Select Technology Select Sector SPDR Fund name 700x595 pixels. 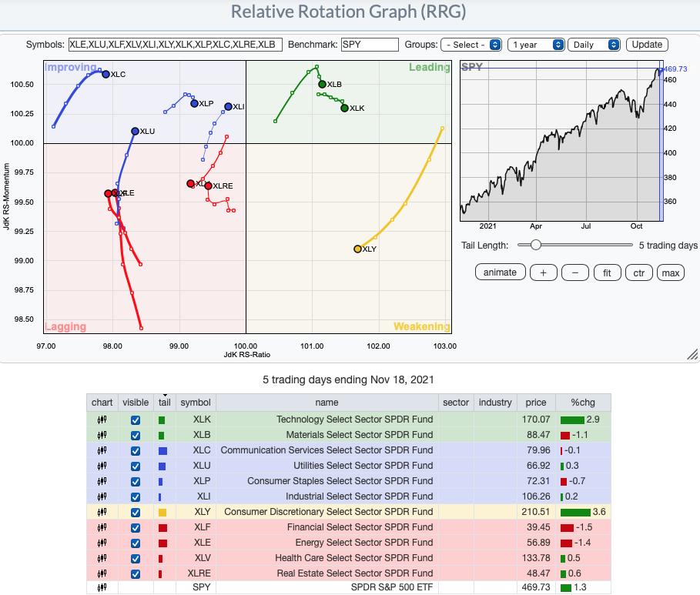pos(354,420)
